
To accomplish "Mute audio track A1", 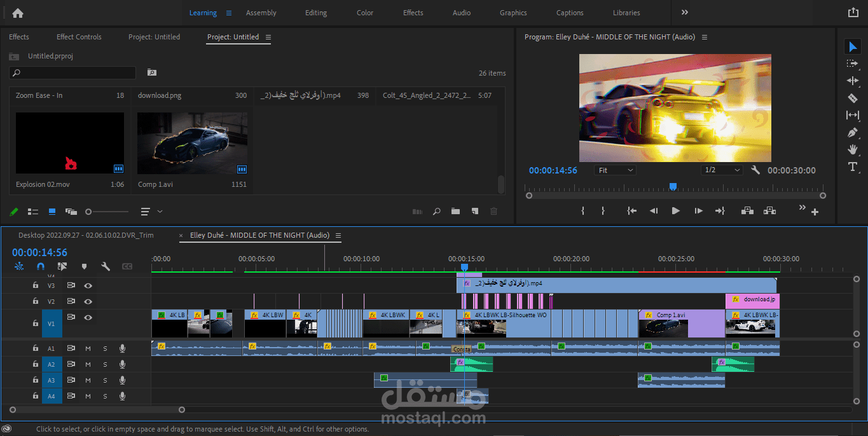I will [88, 348].
